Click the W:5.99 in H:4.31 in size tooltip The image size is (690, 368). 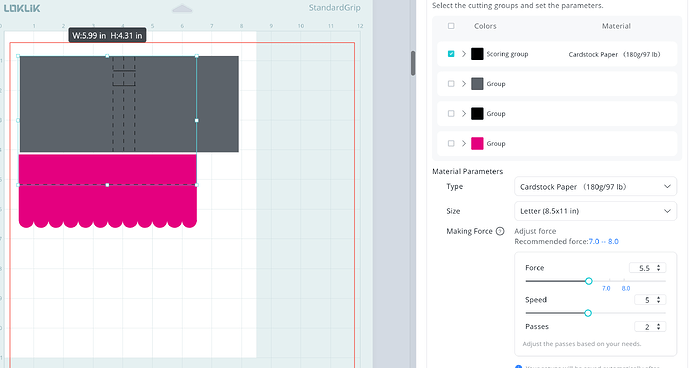107,36
